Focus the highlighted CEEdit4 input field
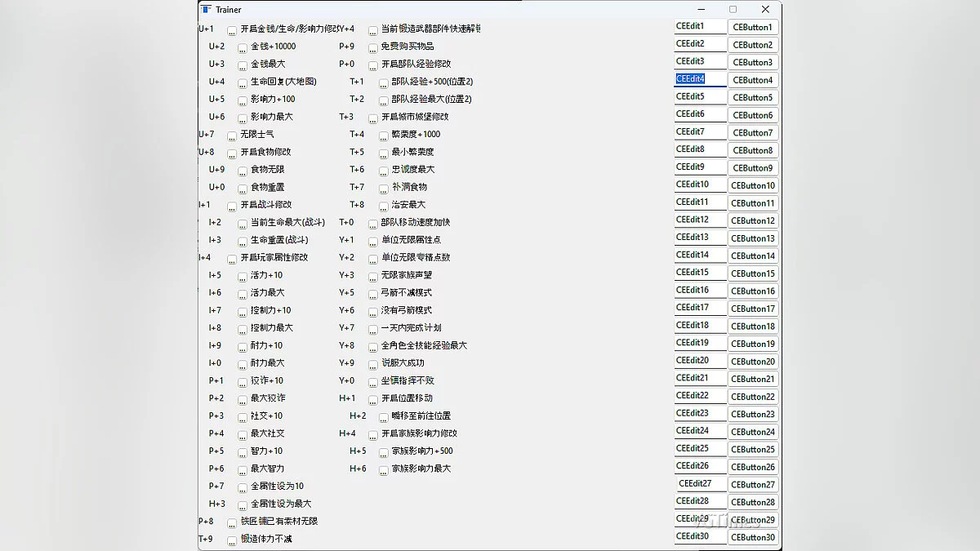Image resolution: width=980 pixels, height=551 pixels. pos(700,79)
